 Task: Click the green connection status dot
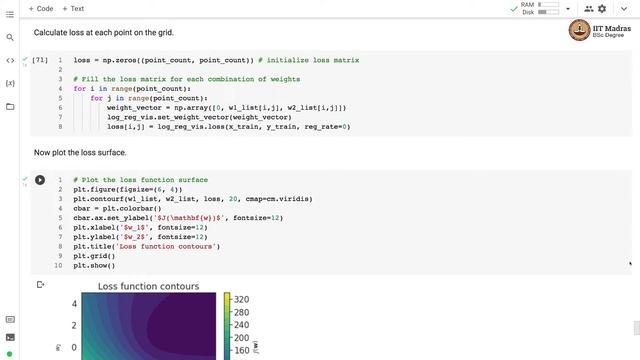click(x=9, y=354)
